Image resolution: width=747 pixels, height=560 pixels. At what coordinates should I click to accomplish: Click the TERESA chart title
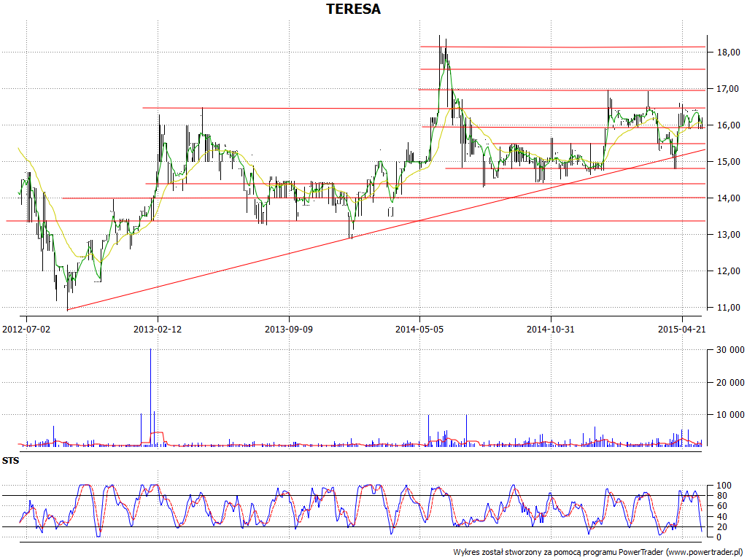click(x=353, y=9)
